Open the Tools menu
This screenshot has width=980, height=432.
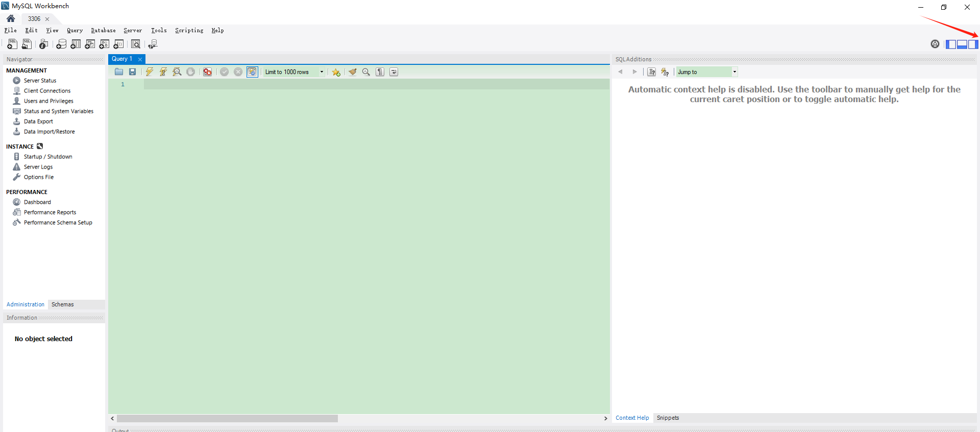point(159,31)
